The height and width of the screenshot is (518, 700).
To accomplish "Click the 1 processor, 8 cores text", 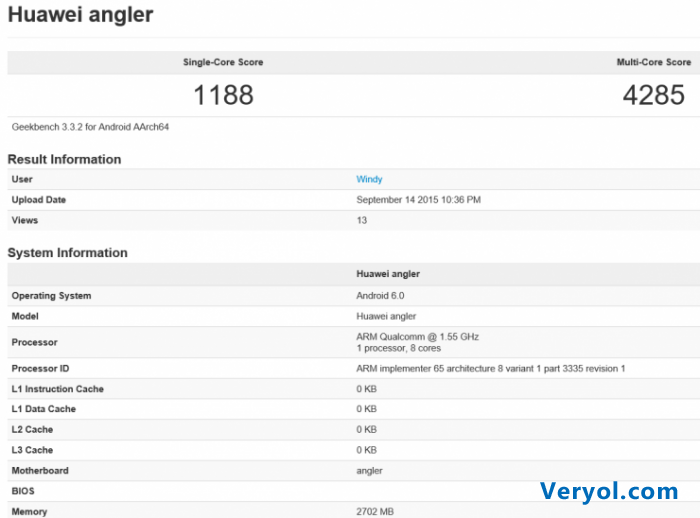I will 399,348.
